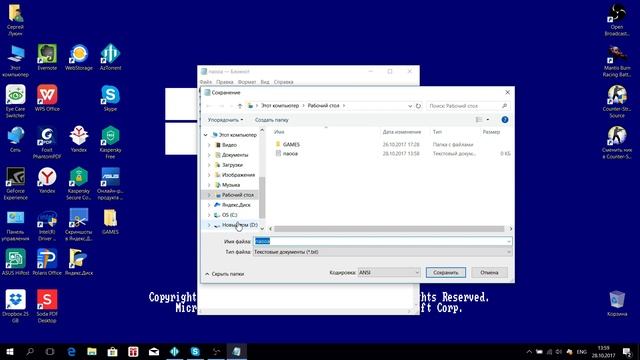Open the Тип файла dropdown
640x360 pixels.
click(x=382, y=252)
